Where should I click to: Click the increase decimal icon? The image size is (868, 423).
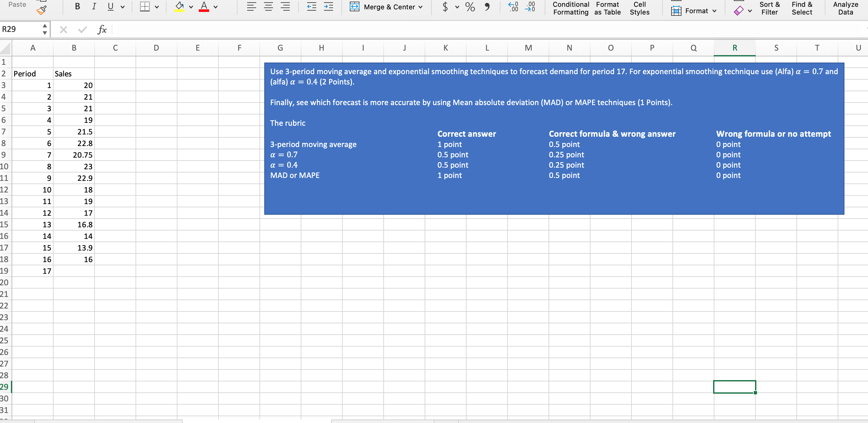513,7
